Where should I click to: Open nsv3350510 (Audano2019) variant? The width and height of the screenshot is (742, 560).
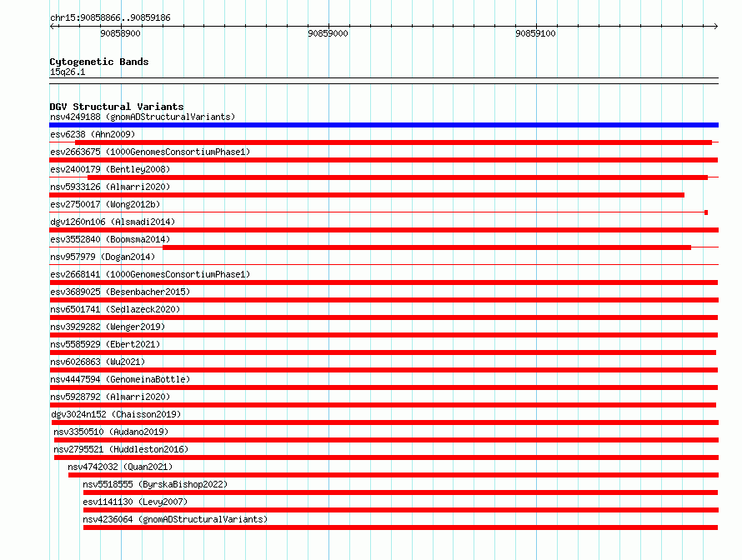pyautogui.click(x=111, y=432)
